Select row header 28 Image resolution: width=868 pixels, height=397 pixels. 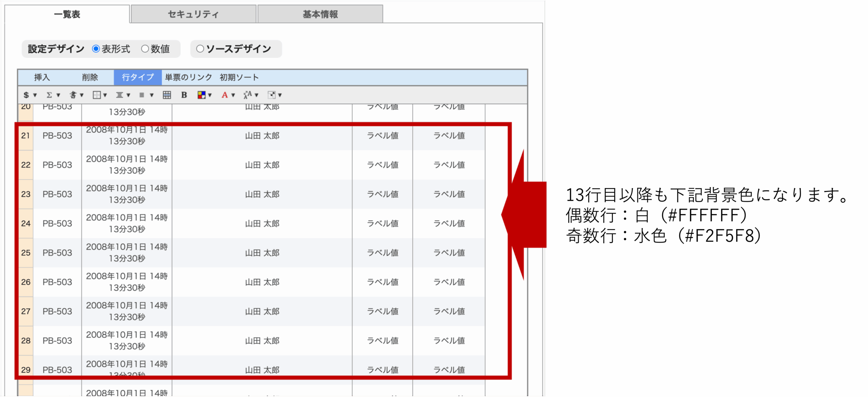tap(26, 341)
